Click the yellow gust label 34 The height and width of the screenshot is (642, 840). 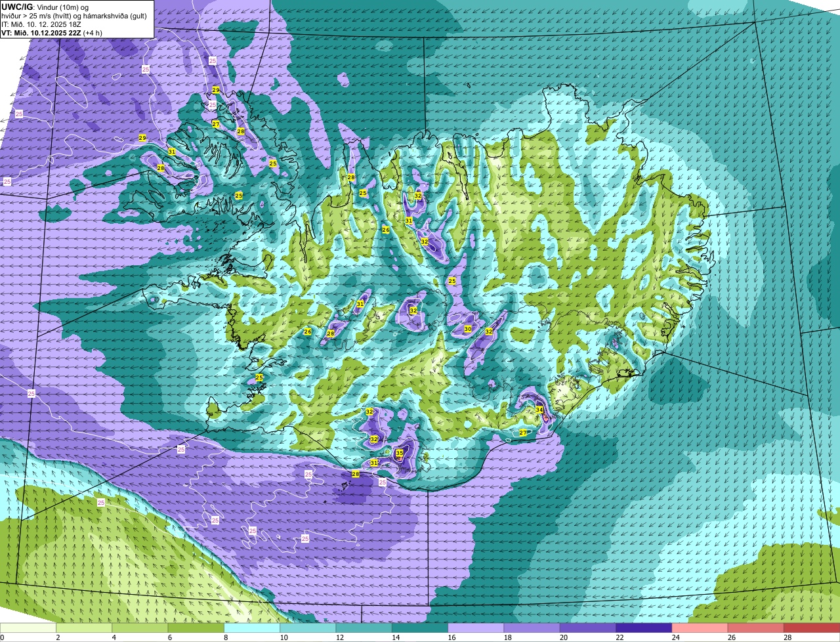pos(539,410)
